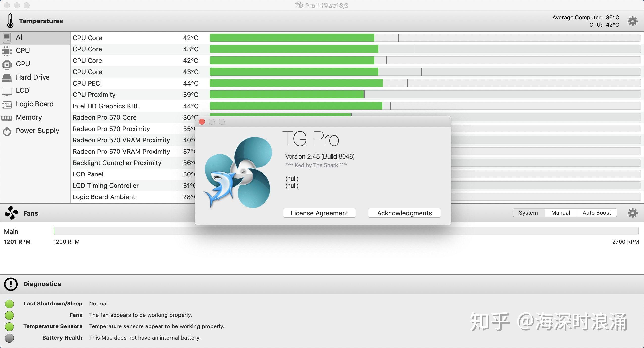This screenshot has height=348, width=644.
Task: Select Memory module sidebar icon
Action: (x=7, y=118)
